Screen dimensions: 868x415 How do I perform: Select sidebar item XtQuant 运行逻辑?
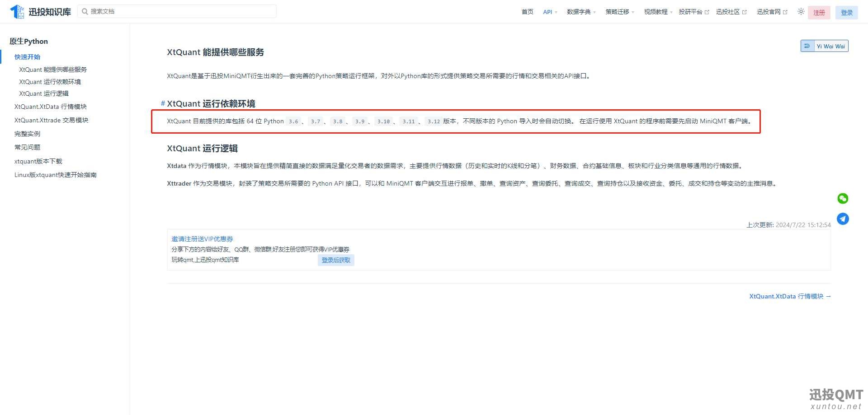(x=44, y=93)
